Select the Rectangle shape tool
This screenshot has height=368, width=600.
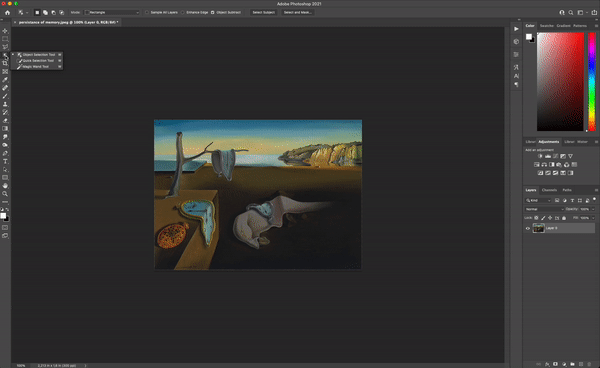click(x=5, y=177)
